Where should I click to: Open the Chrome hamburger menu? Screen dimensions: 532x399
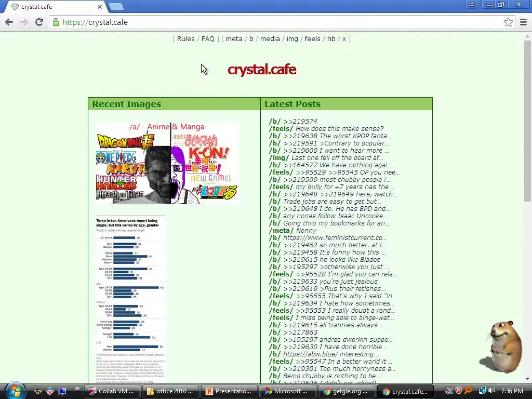click(x=524, y=22)
